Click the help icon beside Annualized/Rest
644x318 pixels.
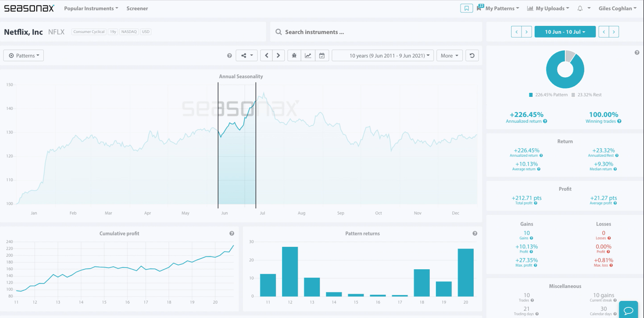click(x=617, y=155)
